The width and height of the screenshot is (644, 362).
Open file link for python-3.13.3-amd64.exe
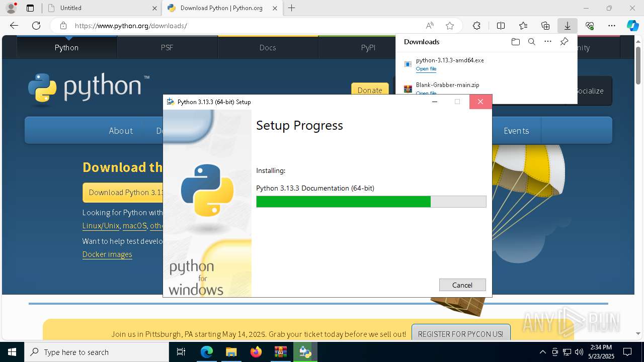(x=426, y=69)
